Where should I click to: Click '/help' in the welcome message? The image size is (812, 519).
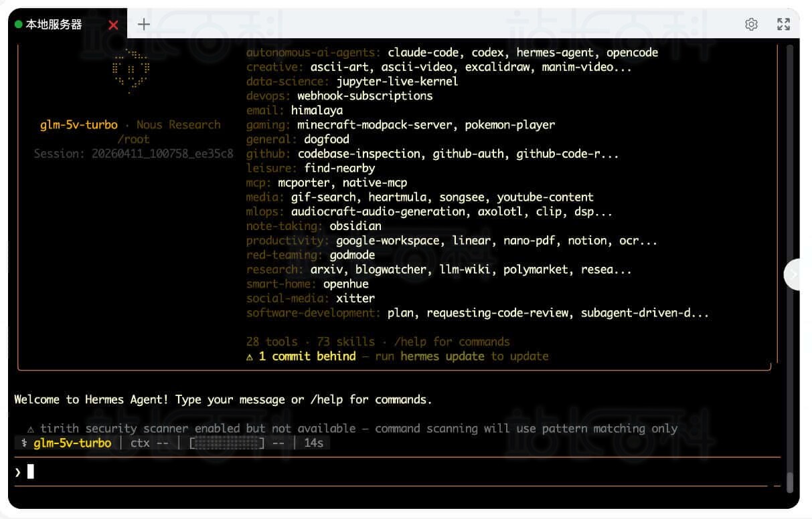326,400
